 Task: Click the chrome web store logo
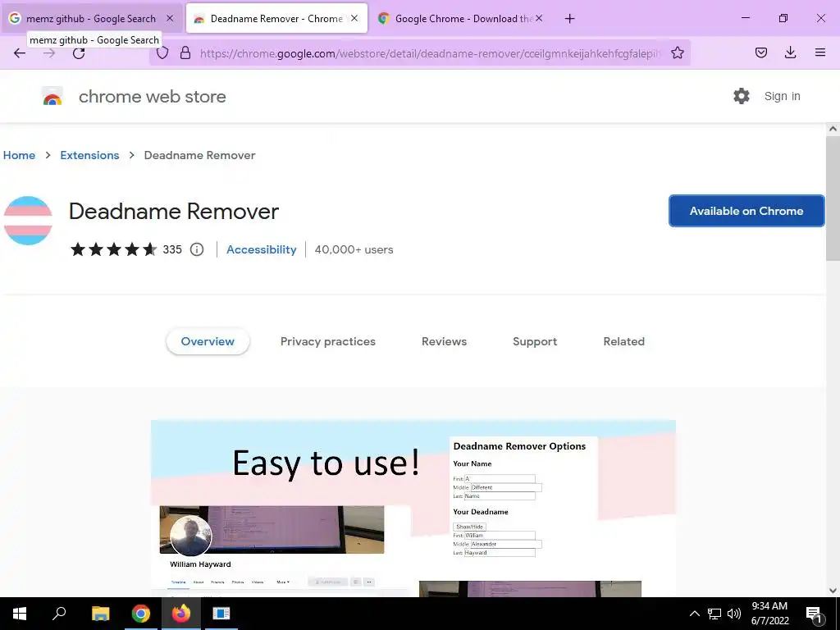click(52, 97)
